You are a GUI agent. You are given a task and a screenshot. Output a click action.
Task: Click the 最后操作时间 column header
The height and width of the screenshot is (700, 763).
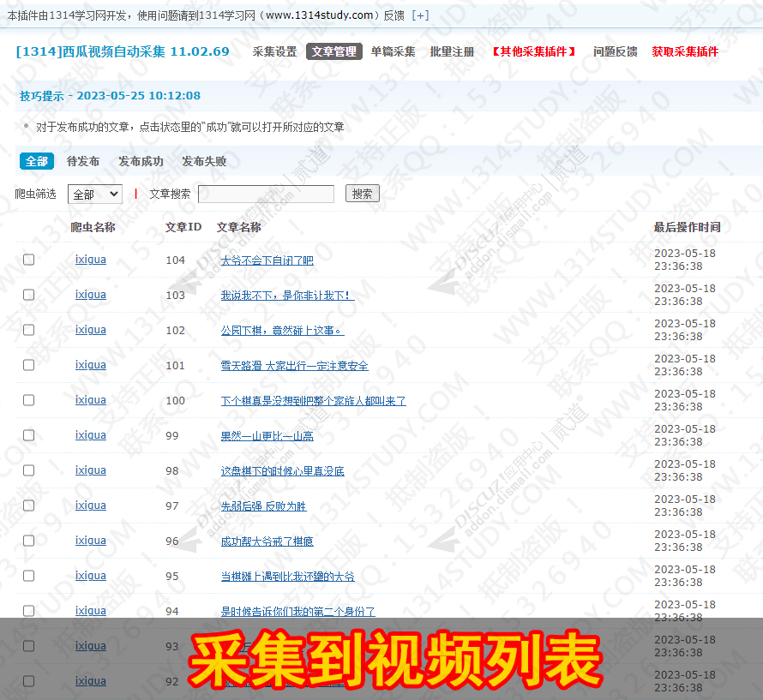pos(687,227)
